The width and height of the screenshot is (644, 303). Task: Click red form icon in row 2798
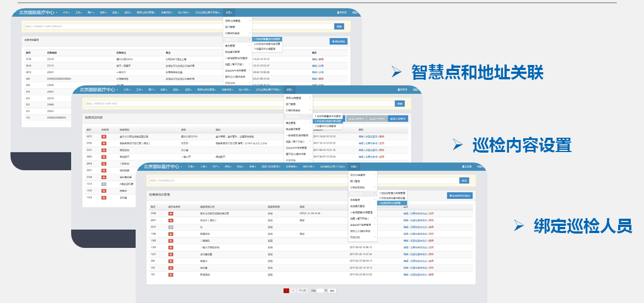pos(171,213)
